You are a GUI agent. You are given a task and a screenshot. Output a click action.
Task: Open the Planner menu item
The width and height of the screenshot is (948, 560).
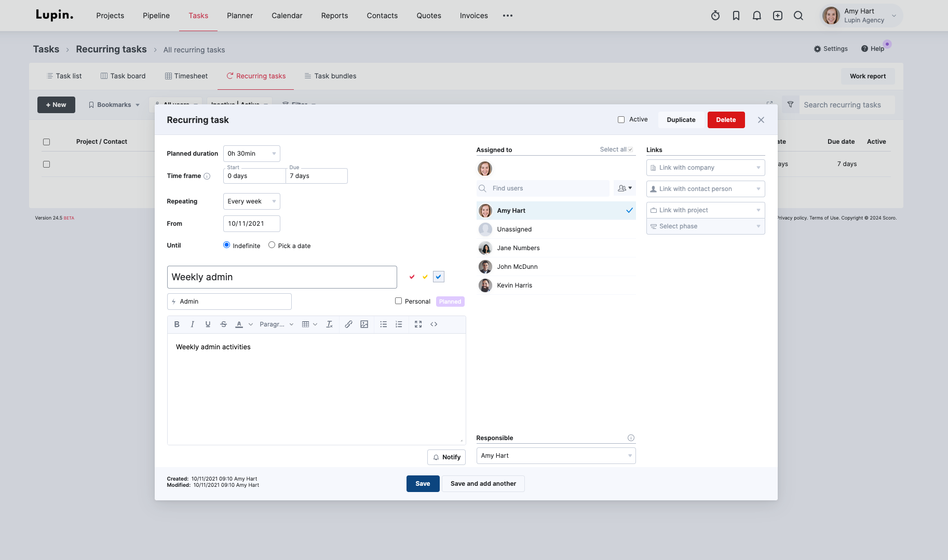(x=239, y=16)
